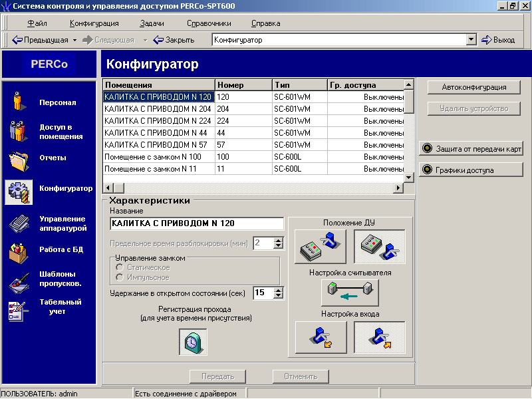
Task: Click the horizontal scrollbar right arrow
Action: (x=398, y=188)
